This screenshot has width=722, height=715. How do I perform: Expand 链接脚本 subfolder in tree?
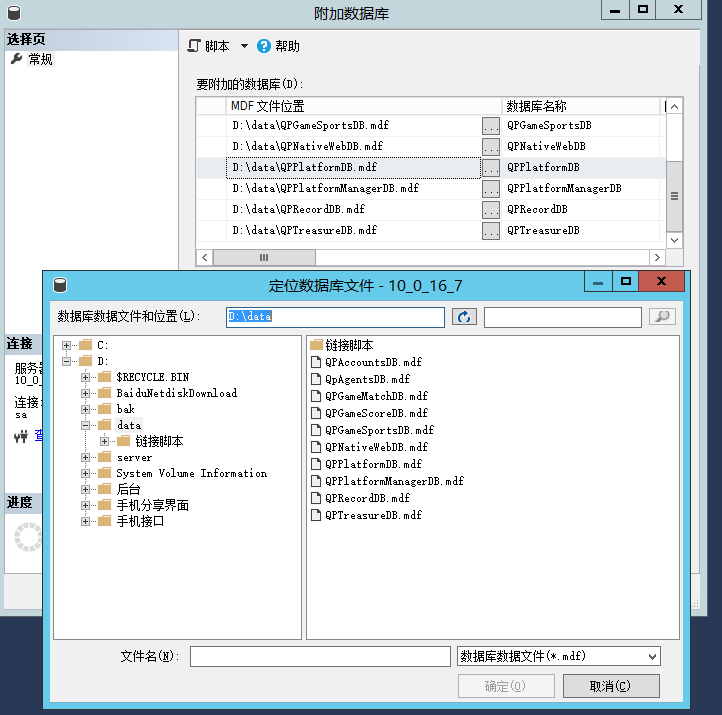point(105,442)
